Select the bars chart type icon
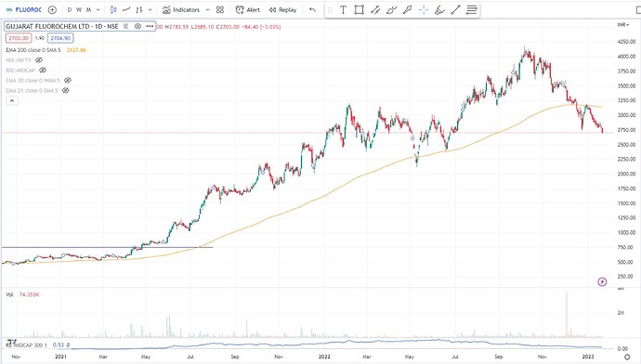 (139, 10)
